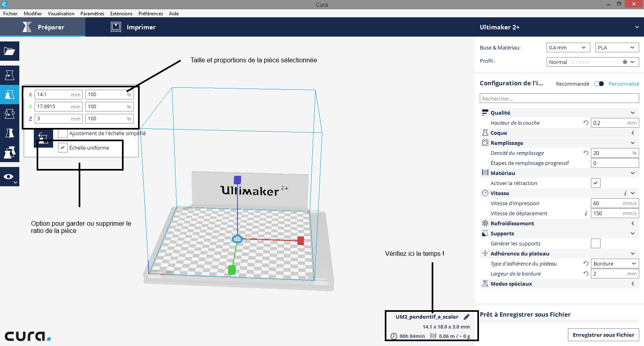
Task: Open the PLA material dropdown
Action: click(617, 47)
